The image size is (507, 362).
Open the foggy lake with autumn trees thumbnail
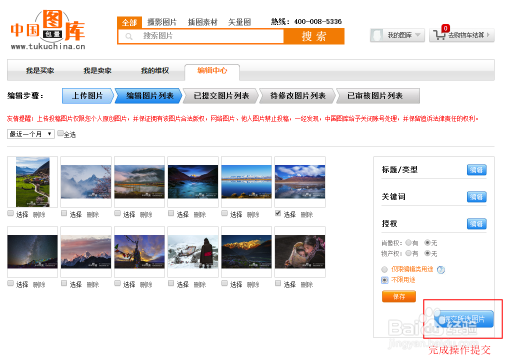tap(139, 182)
